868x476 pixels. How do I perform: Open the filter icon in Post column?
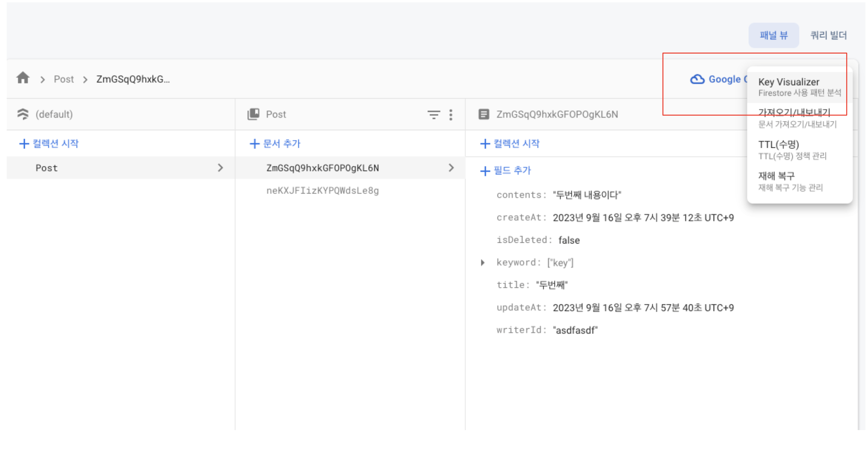(434, 115)
